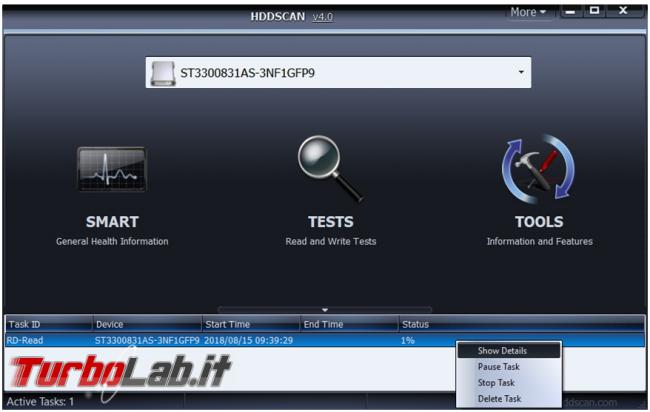Viewport: 650px width, 412px height.
Task: Click Read and Write Tests caption
Action: (x=330, y=241)
